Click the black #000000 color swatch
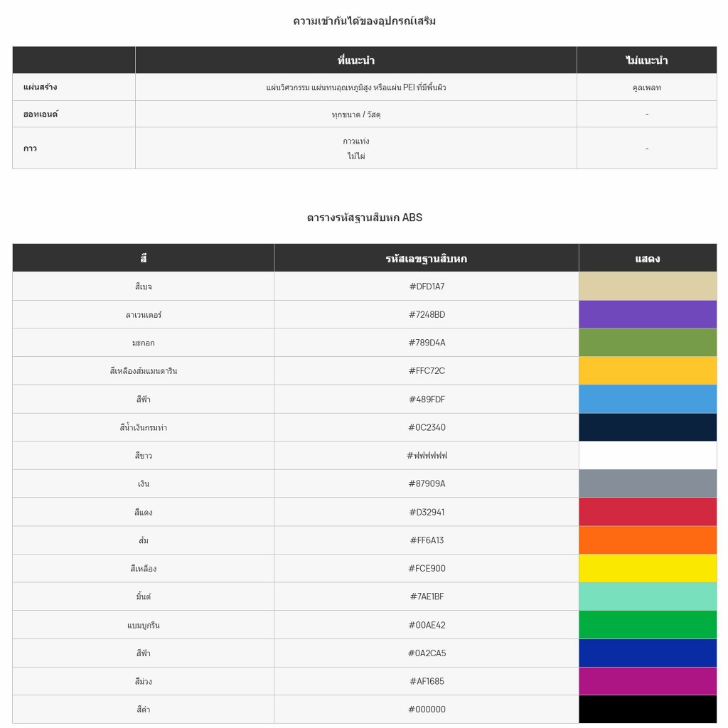The width and height of the screenshot is (728, 728). coord(648,710)
